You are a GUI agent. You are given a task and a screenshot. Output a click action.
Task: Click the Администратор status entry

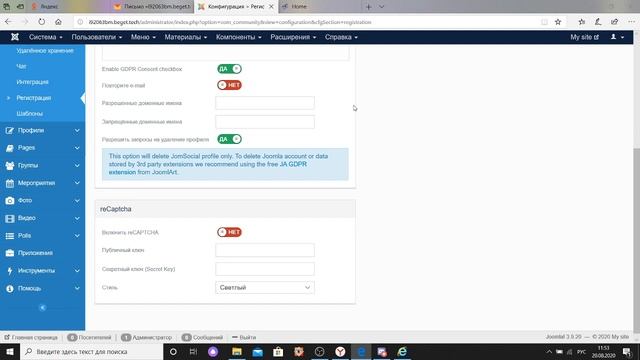click(147, 338)
